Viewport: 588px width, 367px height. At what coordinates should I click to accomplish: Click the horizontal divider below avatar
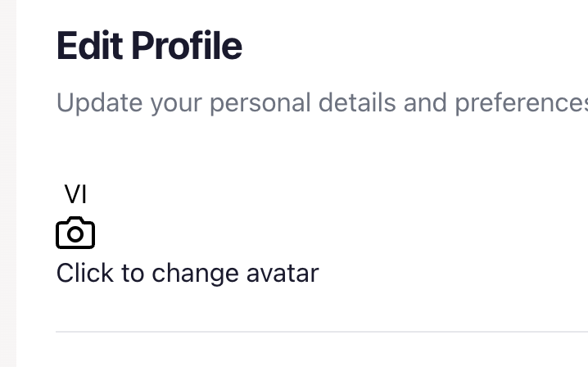tap(321, 332)
